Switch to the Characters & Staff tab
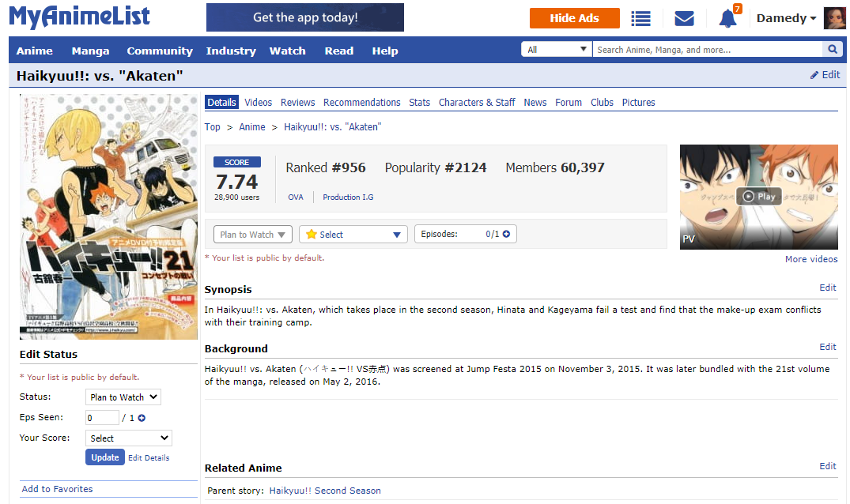This screenshot has width=850, height=504. pyautogui.click(x=477, y=103)
